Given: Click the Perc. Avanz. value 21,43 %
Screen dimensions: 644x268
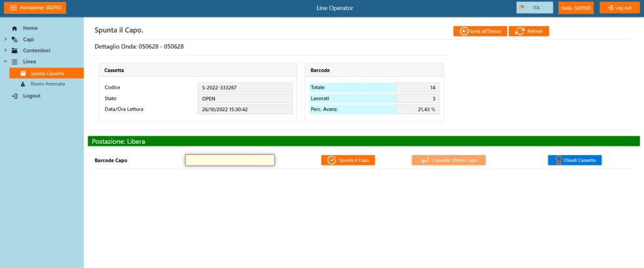Looking at the screenshot, I should [x=418, y=109].
